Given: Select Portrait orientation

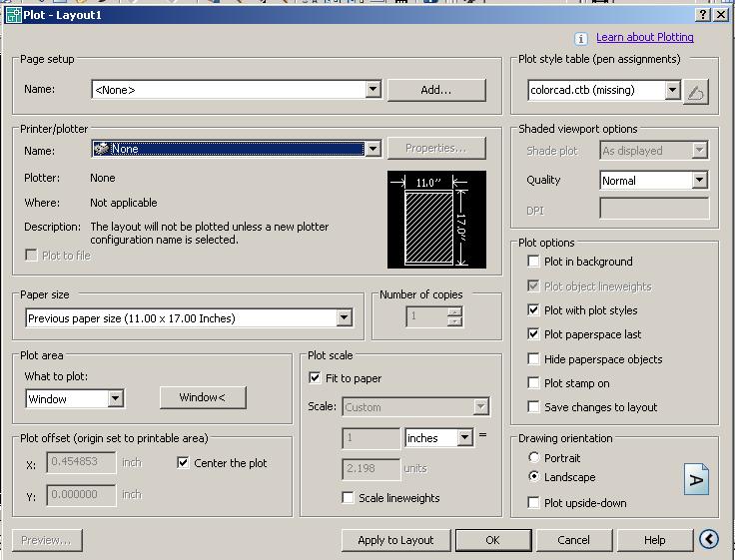Looking at the screenshot, I should point(533,457).
